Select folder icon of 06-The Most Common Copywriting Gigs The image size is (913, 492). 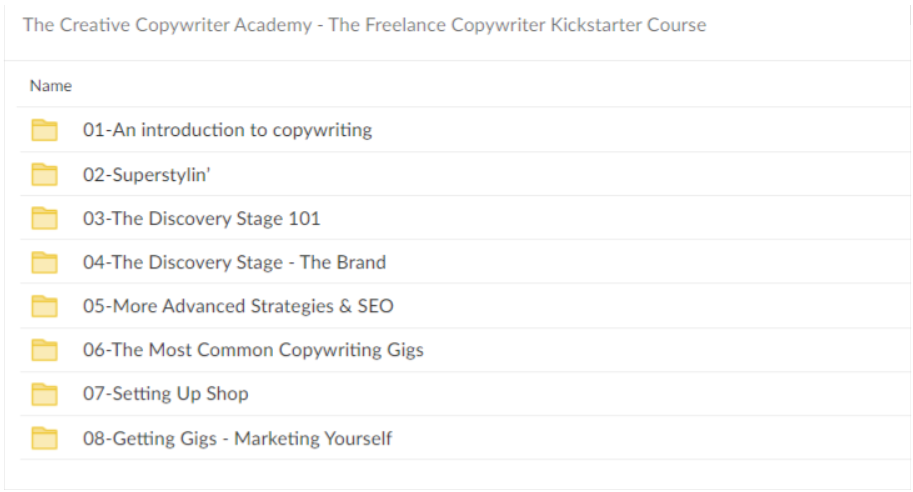click(x=44, y=350)
